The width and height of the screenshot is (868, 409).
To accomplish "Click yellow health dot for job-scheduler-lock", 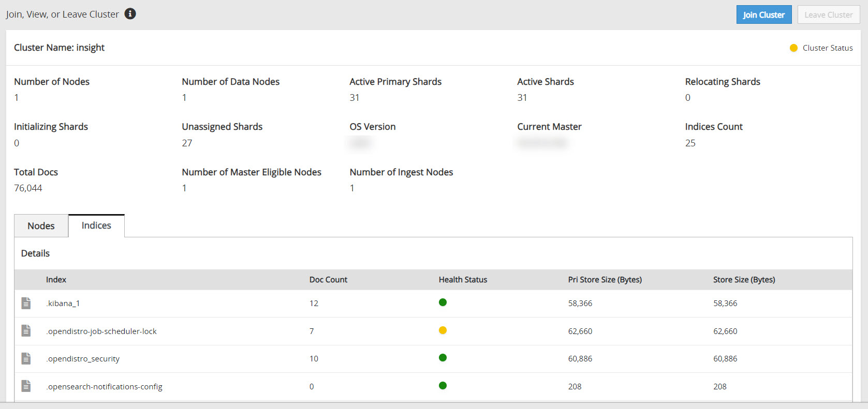I will [x=443, y=330].
